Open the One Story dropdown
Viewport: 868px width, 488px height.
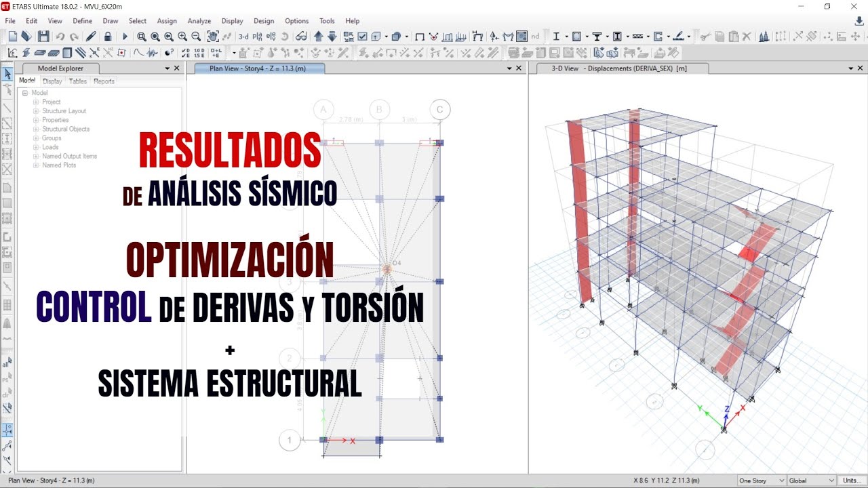tap(761, 481)
